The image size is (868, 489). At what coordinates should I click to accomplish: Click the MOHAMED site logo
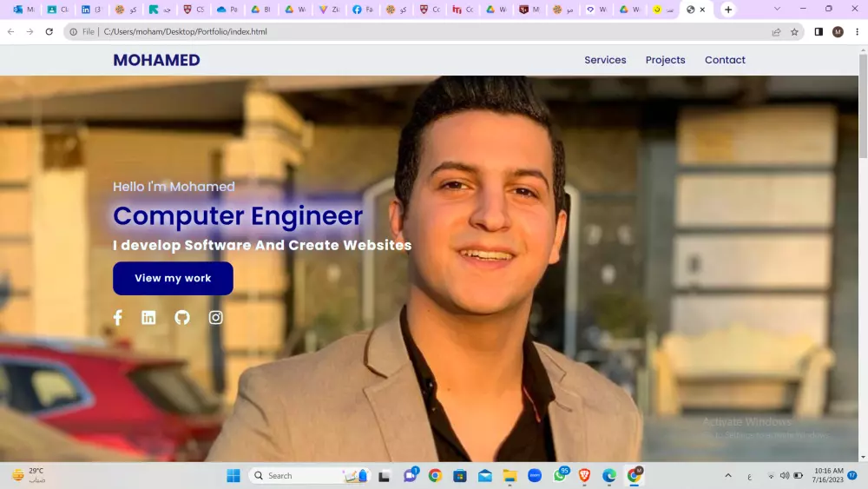click(x=156, y=60)
